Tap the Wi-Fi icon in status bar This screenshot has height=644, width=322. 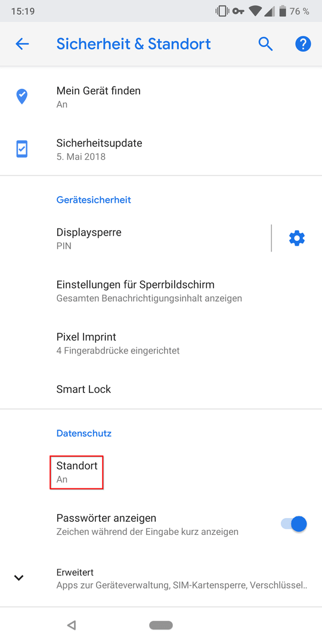255,11
